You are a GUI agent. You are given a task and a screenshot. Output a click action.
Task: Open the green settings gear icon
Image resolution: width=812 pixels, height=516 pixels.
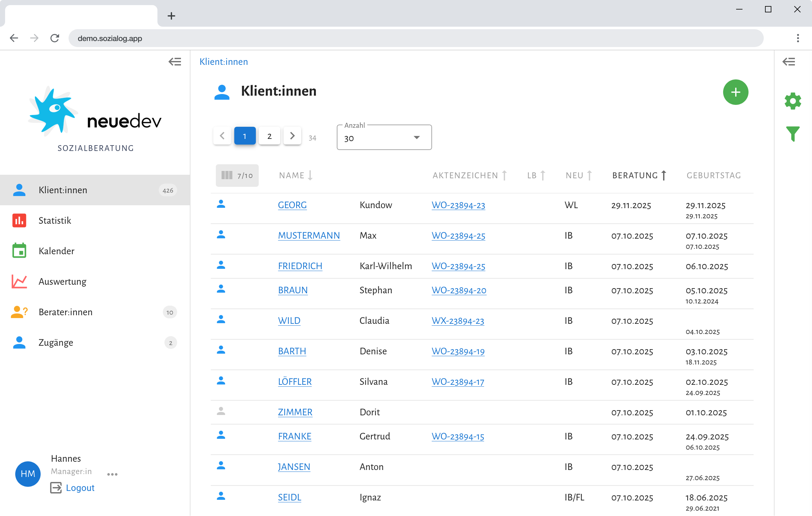point(792,101)
